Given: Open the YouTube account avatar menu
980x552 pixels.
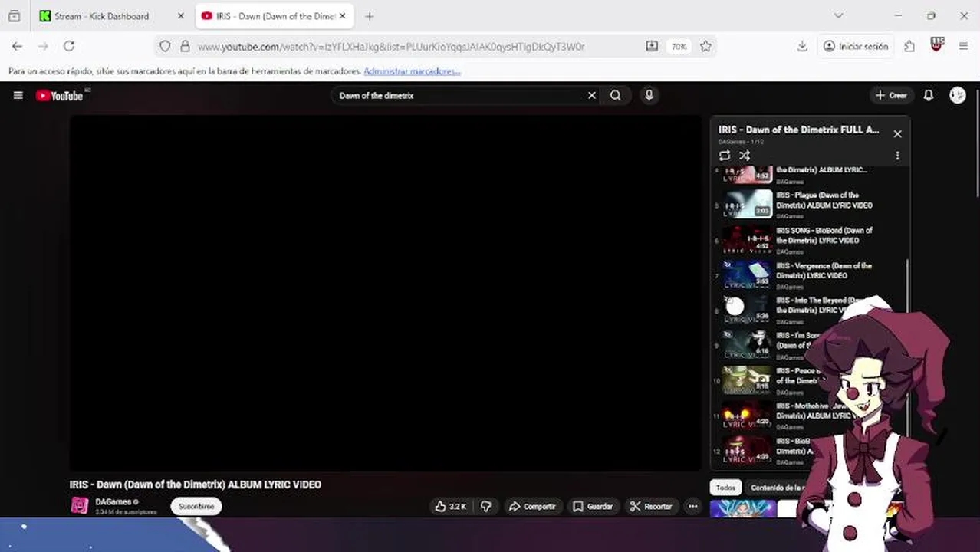Looking at the screenshot, I should [957, 95].
